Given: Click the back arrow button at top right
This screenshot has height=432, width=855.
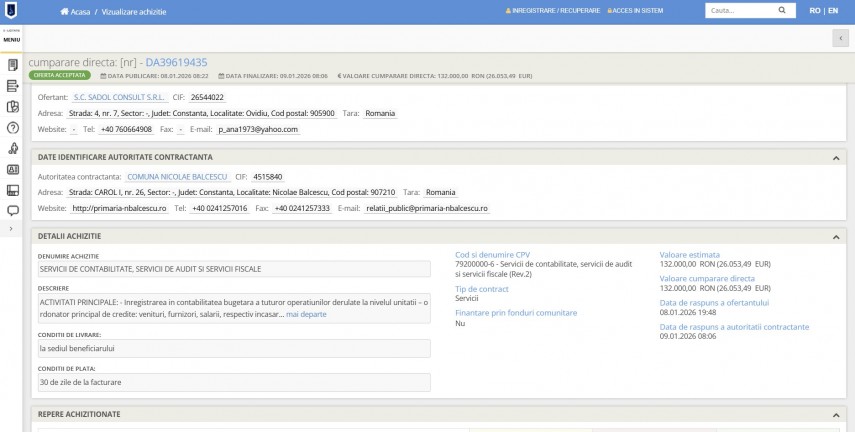Looking at the screenshot, I should tap(840, 38).
